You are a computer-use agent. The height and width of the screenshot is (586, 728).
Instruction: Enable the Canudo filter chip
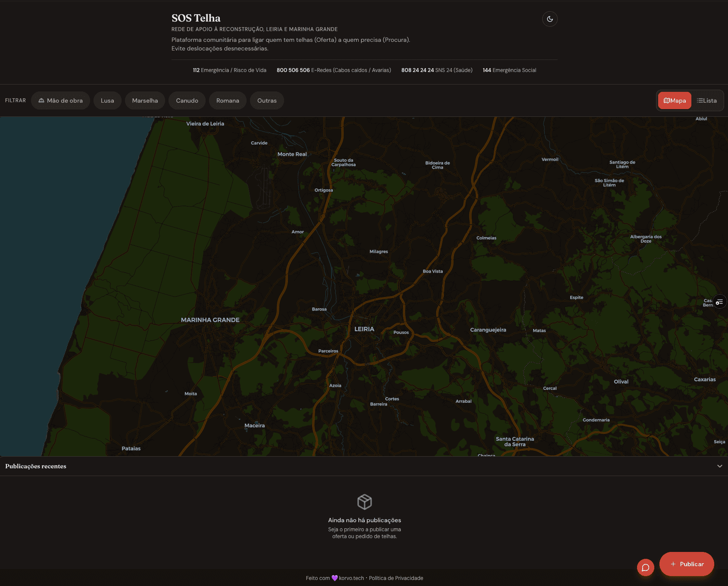coord(187,100)
